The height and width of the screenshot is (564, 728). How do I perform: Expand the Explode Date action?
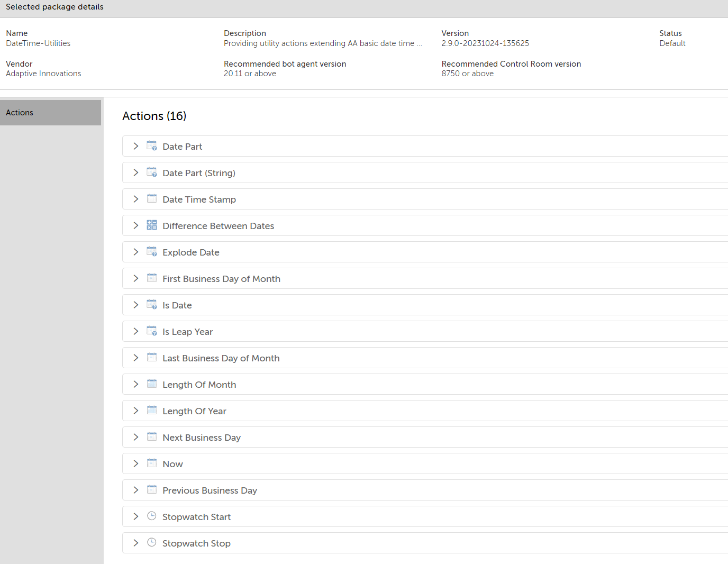pos(136,252)
